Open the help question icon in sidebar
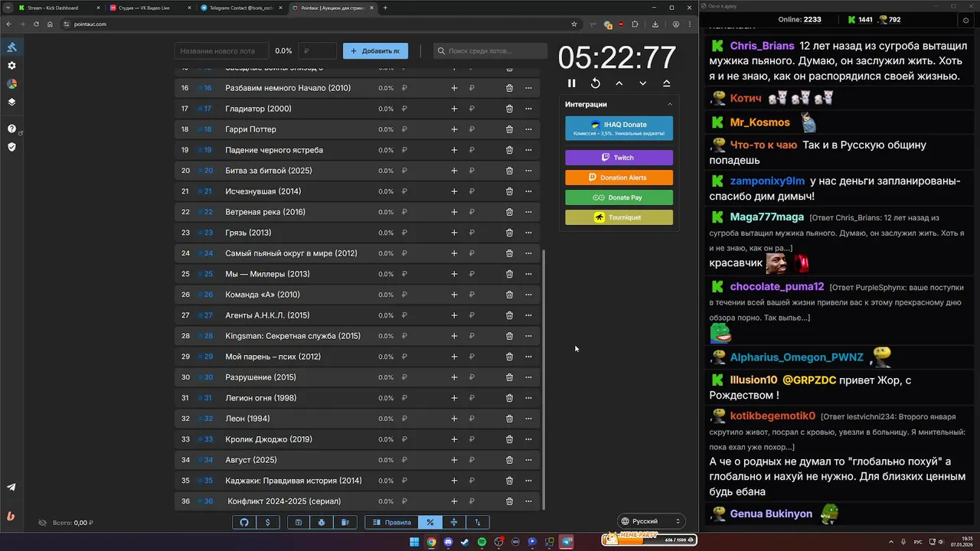980x551 pixels. 11,129
